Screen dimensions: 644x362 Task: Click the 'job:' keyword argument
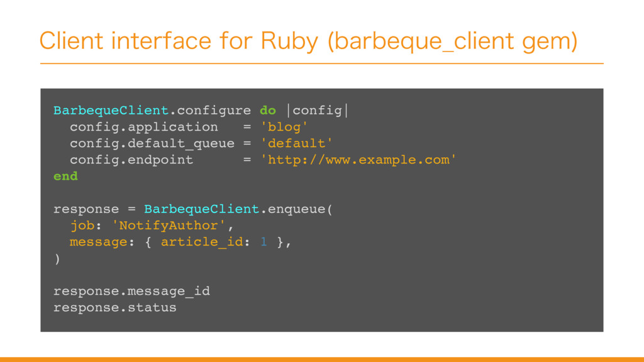tap(86, 226)
